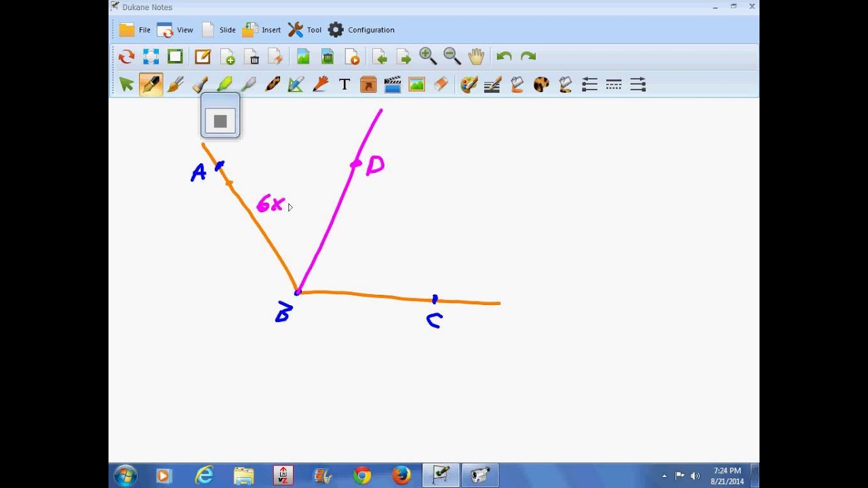Select the fountain pen tool

(x=151, y=85)
